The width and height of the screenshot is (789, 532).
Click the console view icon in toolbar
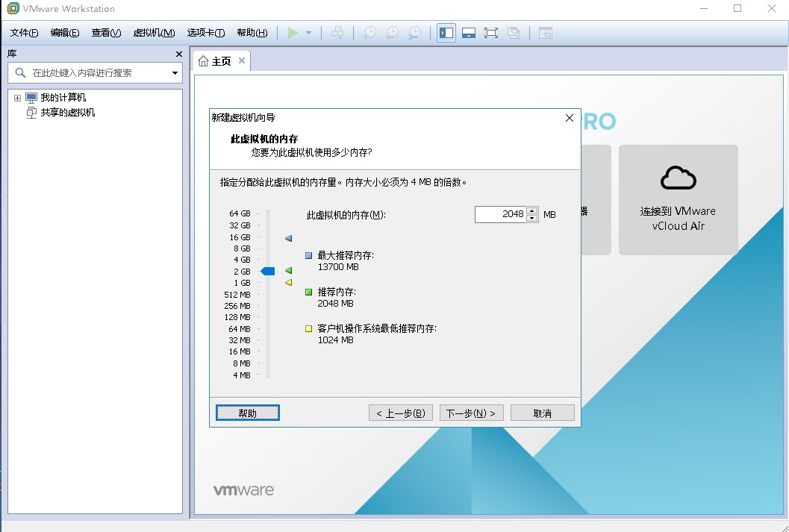546,33
